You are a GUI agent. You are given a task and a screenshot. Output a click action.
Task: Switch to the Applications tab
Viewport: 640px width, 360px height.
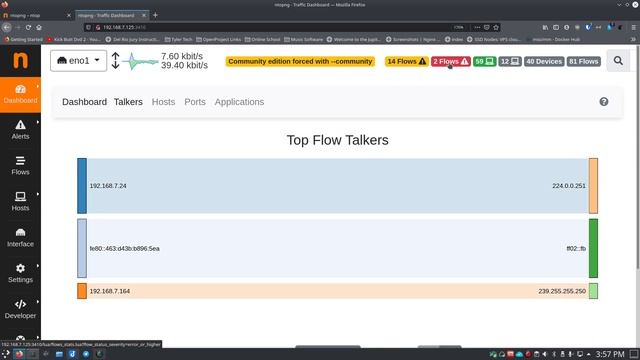tap(239, 102)
